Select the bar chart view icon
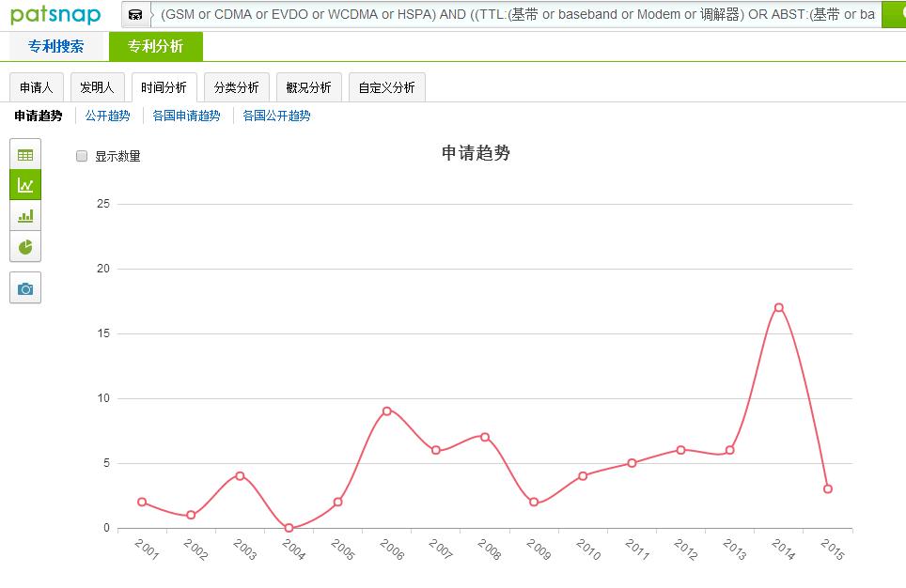This screenshot has height=588, width=906. (25, 216)
